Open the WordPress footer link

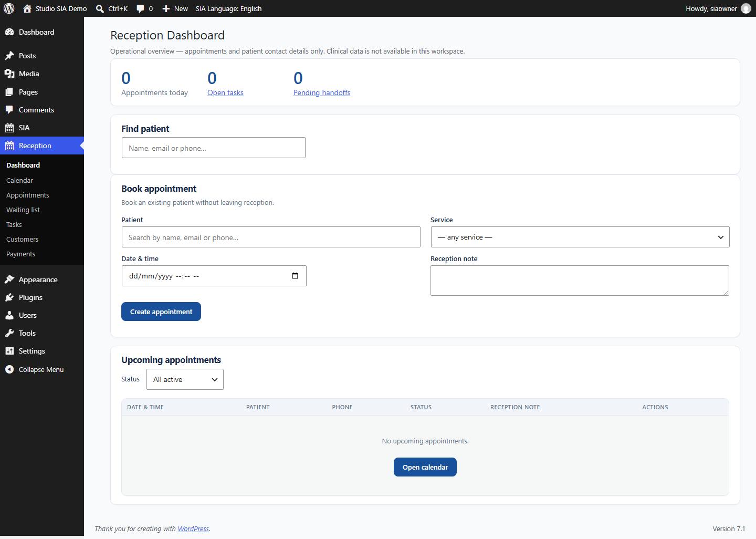coord(193,528)
